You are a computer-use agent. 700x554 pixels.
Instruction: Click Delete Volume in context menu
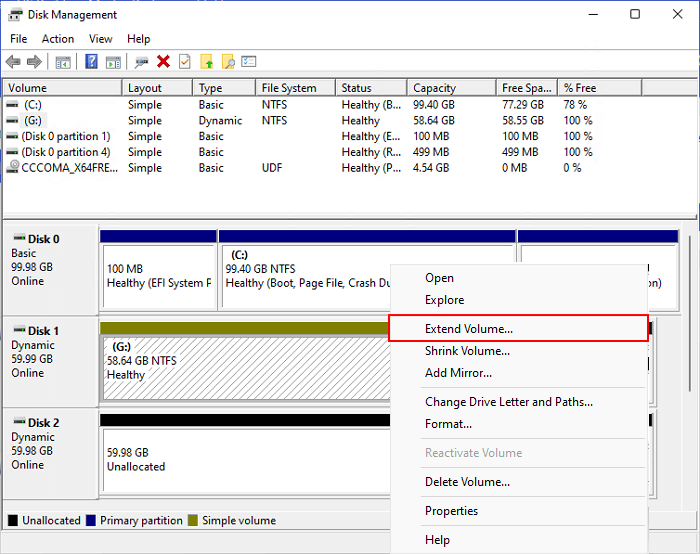[x=467, y=482]
